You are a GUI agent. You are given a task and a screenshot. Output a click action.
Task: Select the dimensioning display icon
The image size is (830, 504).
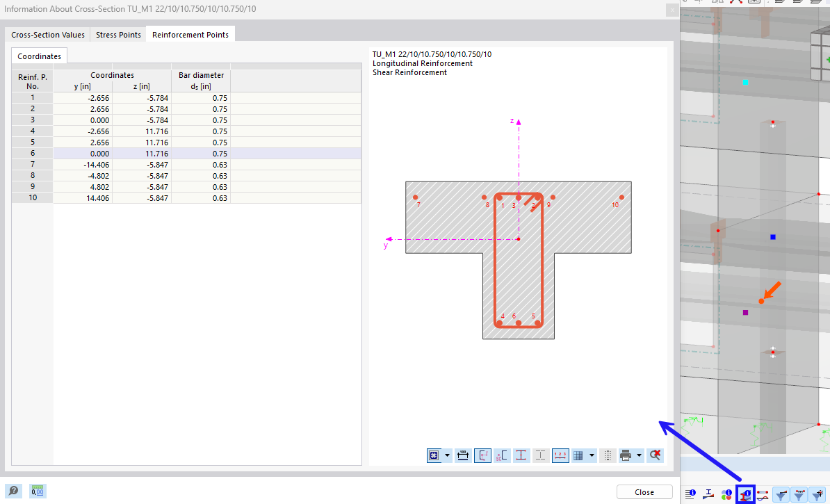(462, 455)
